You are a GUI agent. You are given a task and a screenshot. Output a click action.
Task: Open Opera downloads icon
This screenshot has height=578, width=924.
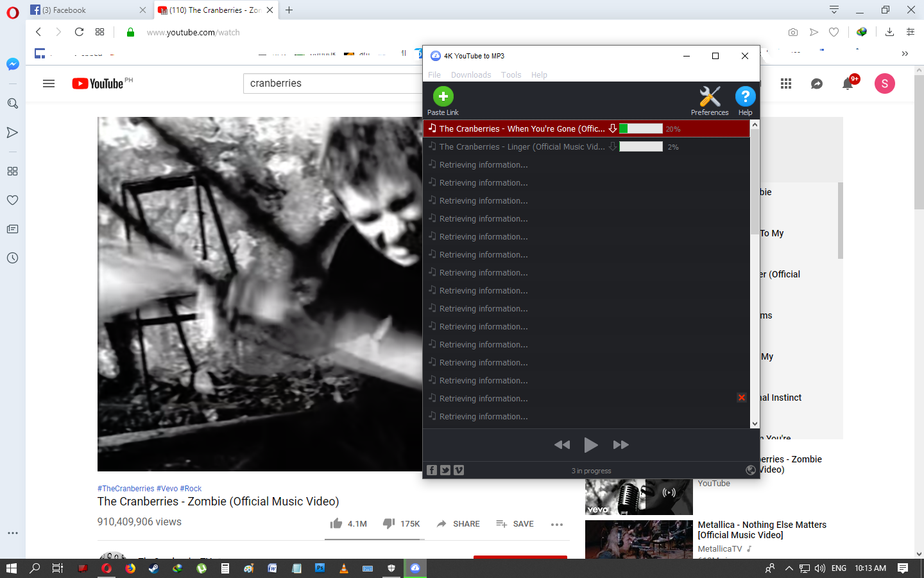click(889, 32)
